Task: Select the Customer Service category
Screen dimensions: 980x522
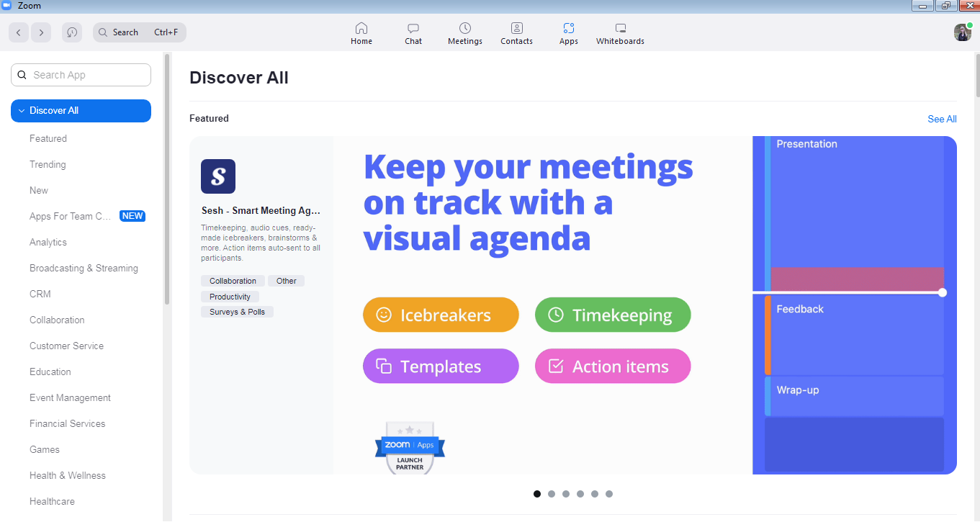Action: [66, 346]
